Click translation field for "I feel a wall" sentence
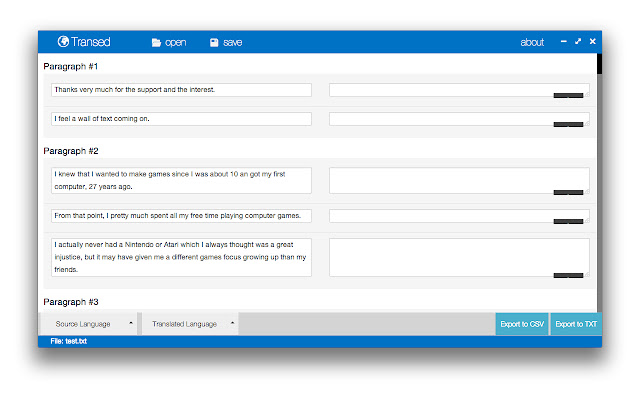This screenshot has height=400, width=640. (x=459, y=119)
